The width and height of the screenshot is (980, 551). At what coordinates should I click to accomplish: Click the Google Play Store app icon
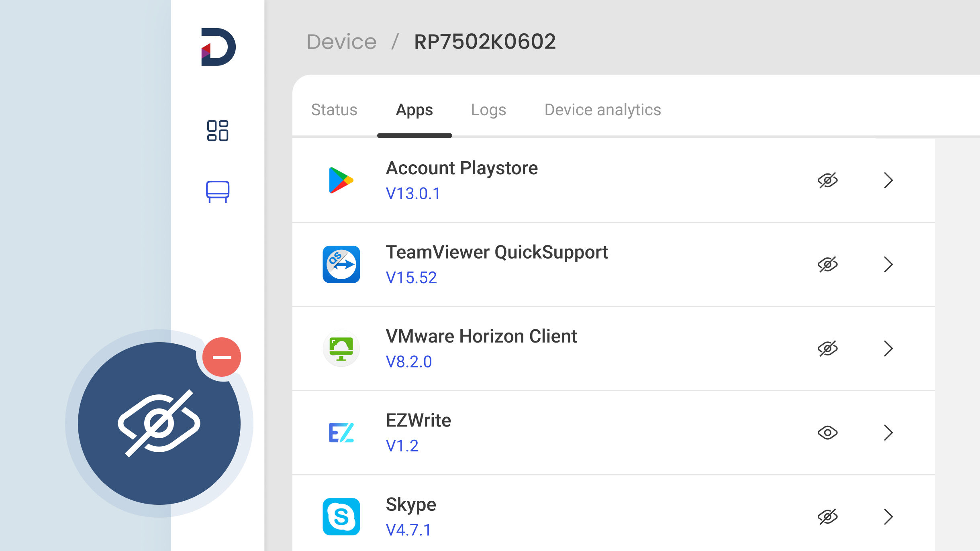click(341, 180)
